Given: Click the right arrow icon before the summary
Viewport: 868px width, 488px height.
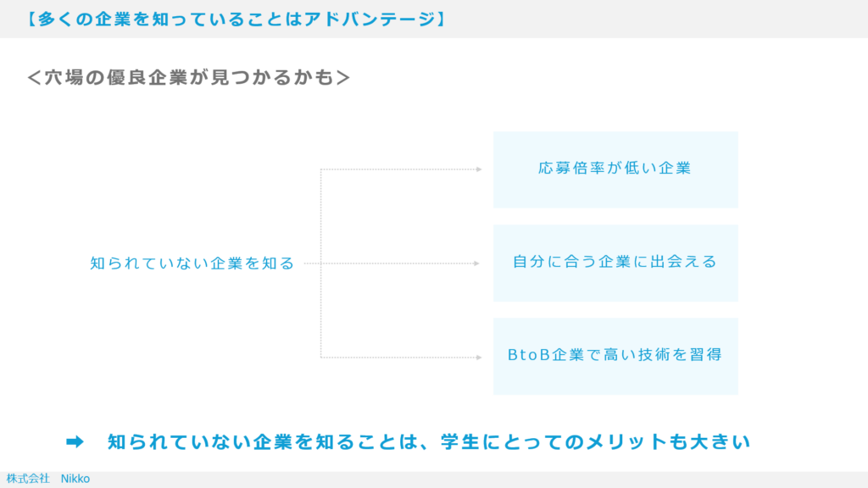Looking at the screenshot, I should 75,441.
